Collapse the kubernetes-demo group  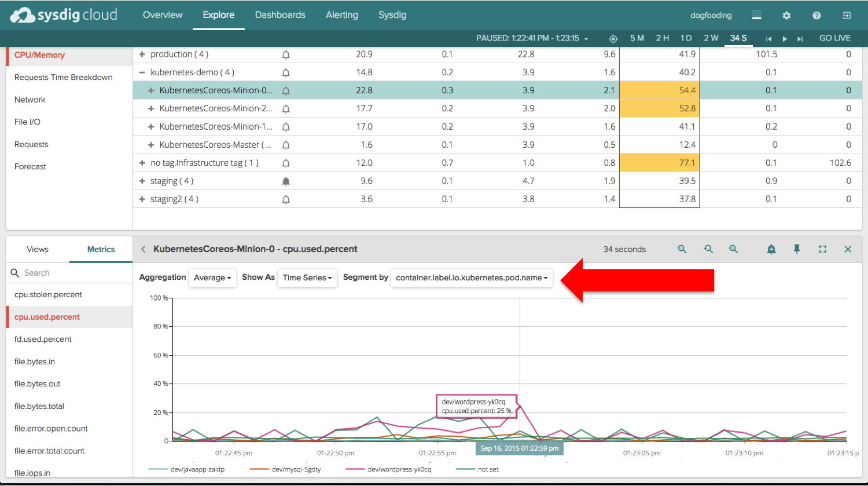click(142, 72)
